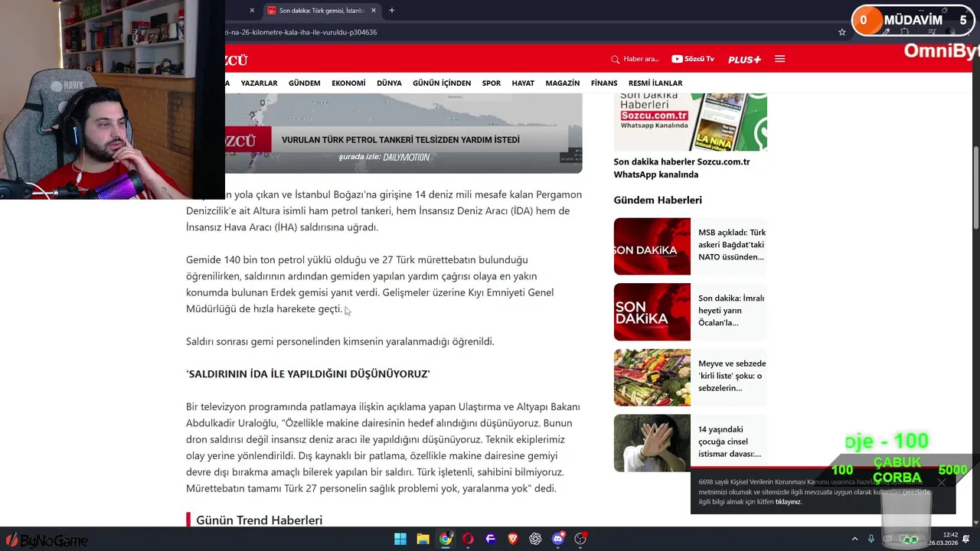Open 'Son dakika haberler Sozcu.com.tr WhatsApp kanalında'
The width and height of the screenshot is (980, 551).
pos(681,168)
